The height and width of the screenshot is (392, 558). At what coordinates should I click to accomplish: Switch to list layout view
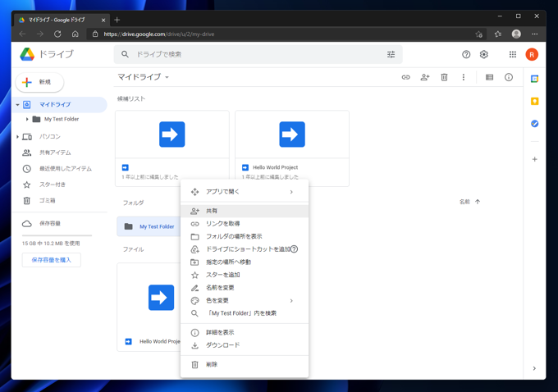point(489,77)
